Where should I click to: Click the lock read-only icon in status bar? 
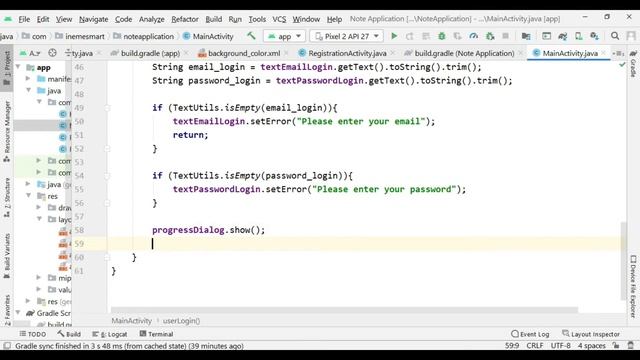(x=616, y=345)
